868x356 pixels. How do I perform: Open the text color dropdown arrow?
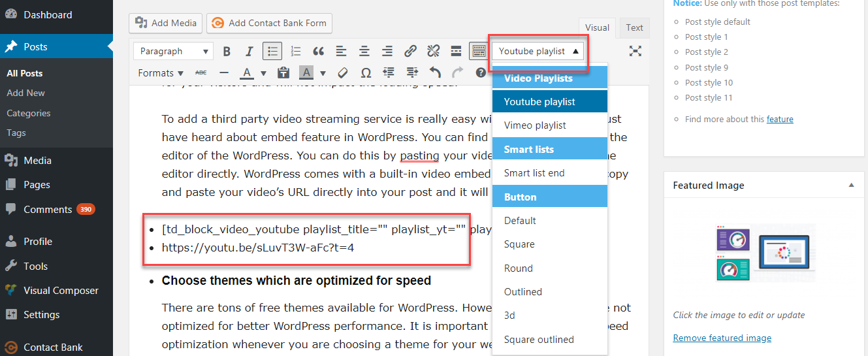pos(263,73)
